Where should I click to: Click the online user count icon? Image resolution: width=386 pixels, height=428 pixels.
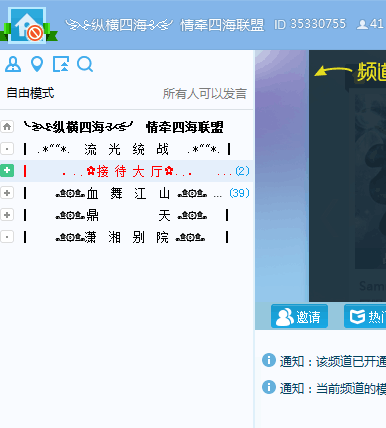362,24
